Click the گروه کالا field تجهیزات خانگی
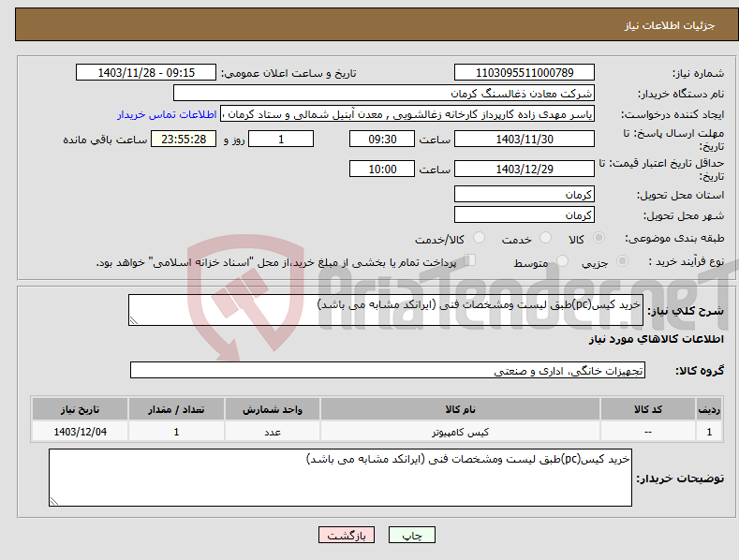739x560 pixels. [388, 371]
